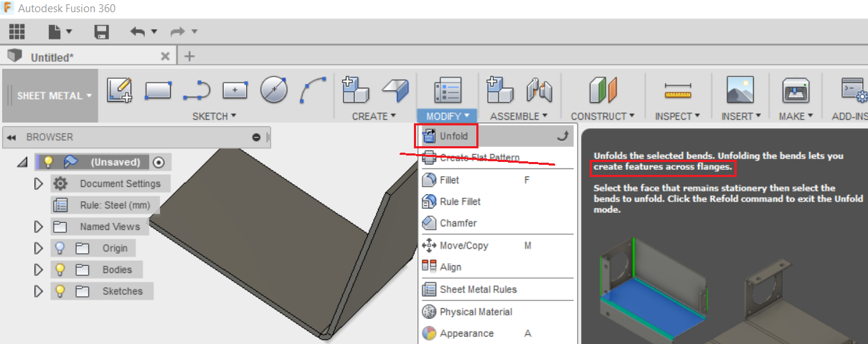Expand the Document Settings node
The width and height of the screenshot is (868, 344).
(39, 183)
